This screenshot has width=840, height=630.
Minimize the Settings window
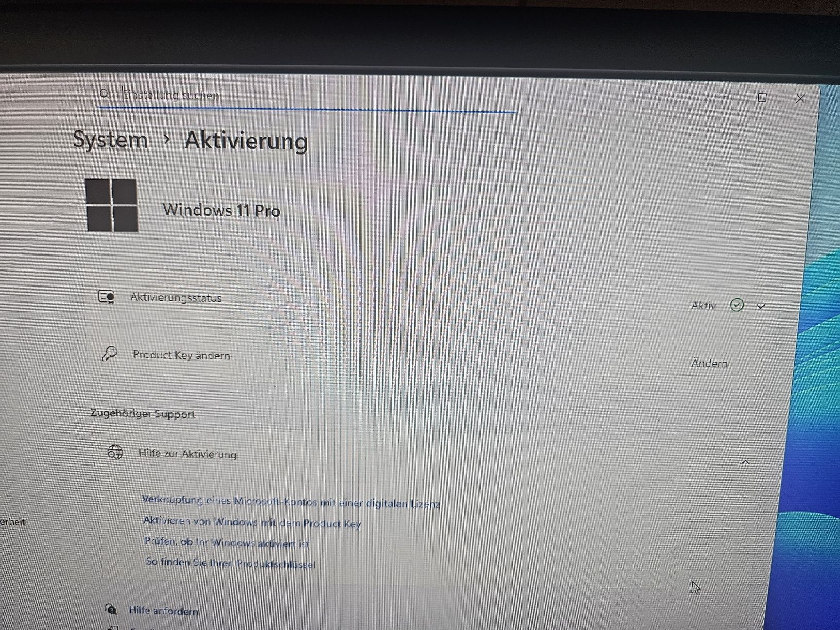pyautogui.click(x=724, y=96)
